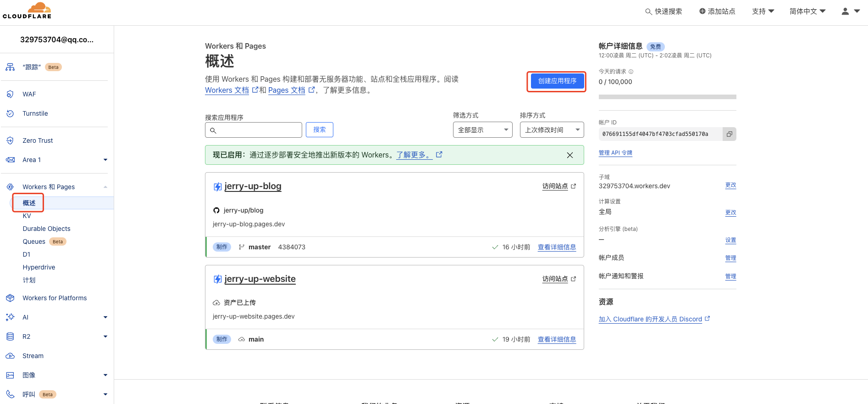Screen dimensions: 868x404
Task: Click the Pages icon beside jerry-up-blog
Action: point(218,187)
